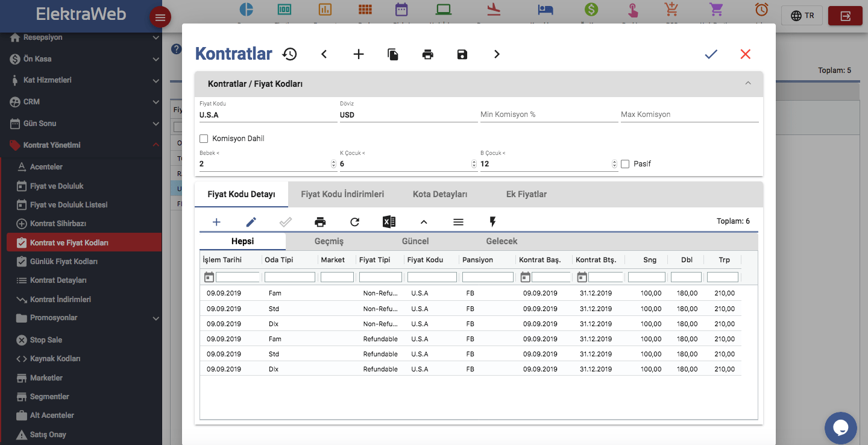Image resolution: width=868 pixels, height=445 pixels.
Task: Export the grid to Excel
Action: click(389, 222)
